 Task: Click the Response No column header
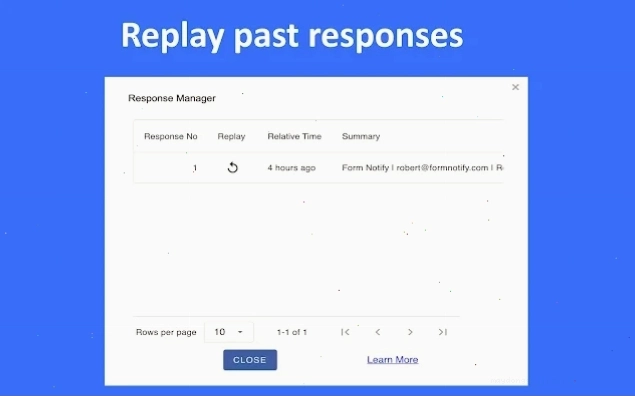(170, 137)
